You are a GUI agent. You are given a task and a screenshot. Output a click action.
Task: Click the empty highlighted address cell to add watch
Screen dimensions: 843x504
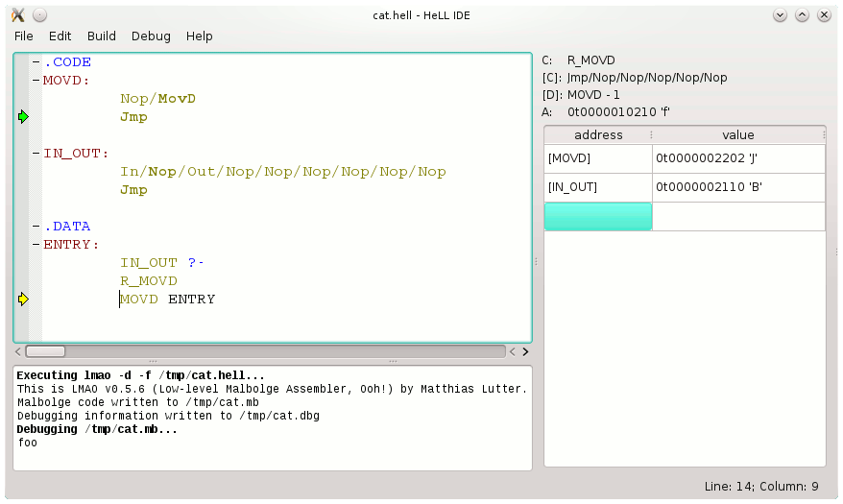(x=598, y=217)
